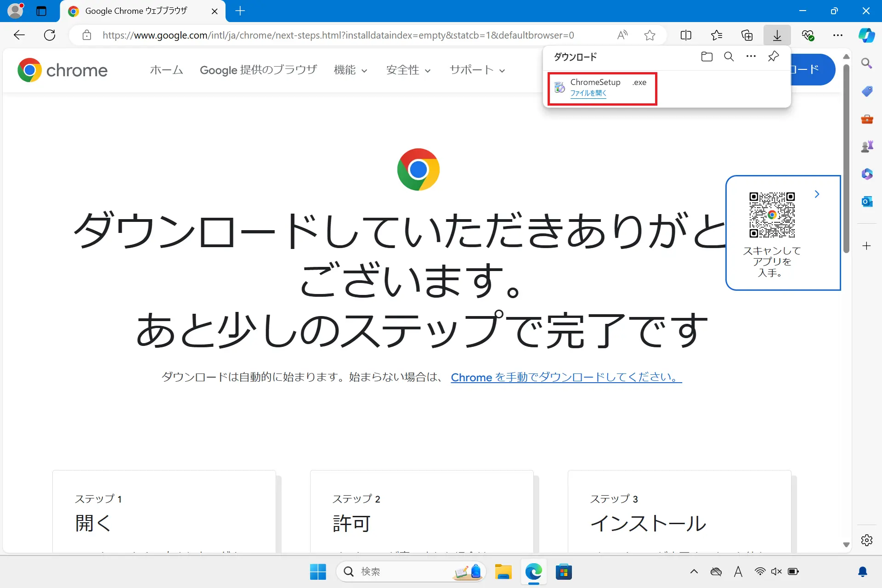
Task: Expand the QR code card chevron
Action: 817,194
